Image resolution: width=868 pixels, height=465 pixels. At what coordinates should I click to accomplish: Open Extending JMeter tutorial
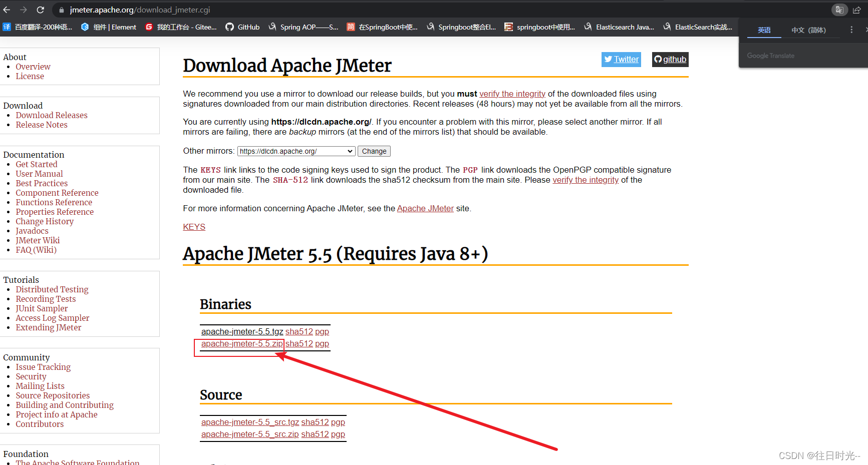(x=49, y=327)
